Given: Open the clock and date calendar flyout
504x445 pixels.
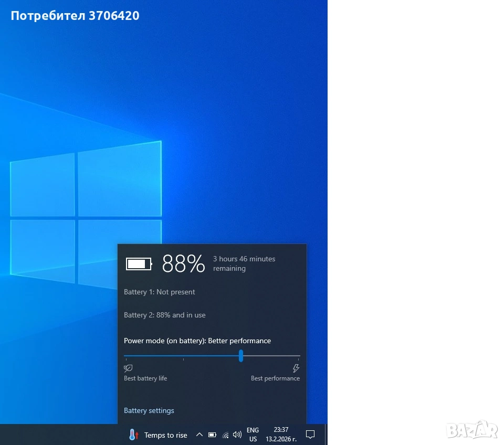Looking at the screenshot, I should (x=281, y=435).
